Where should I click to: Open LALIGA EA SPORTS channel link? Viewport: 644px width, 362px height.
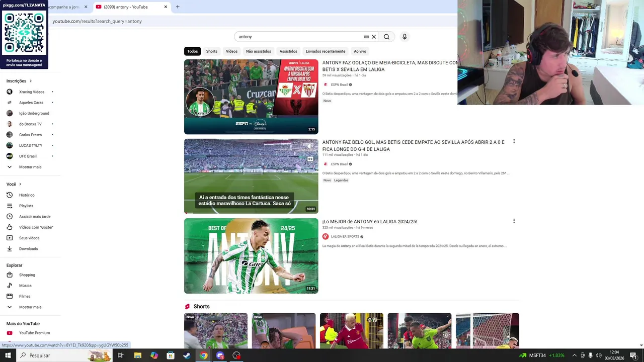coord(345,237)
